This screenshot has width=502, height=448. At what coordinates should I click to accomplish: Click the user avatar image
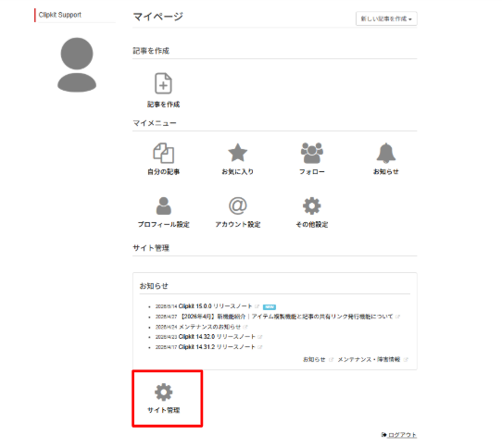pos(77,65)
